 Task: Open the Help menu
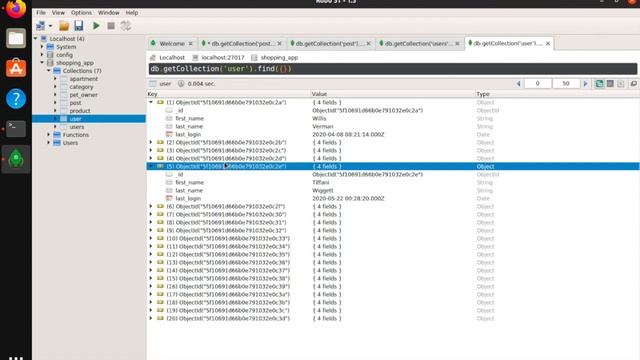pos(131,13)
